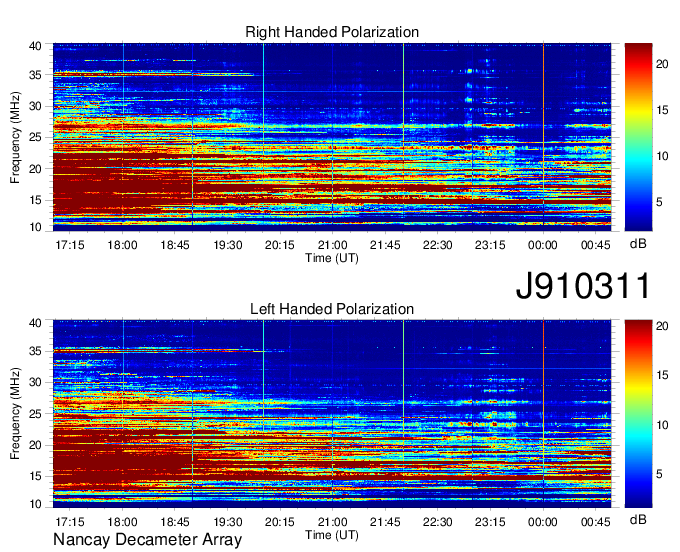680x552 pixels.
Task: Click 18:00 time tick on Right Handed plot
Action: (x=122, y=245)
